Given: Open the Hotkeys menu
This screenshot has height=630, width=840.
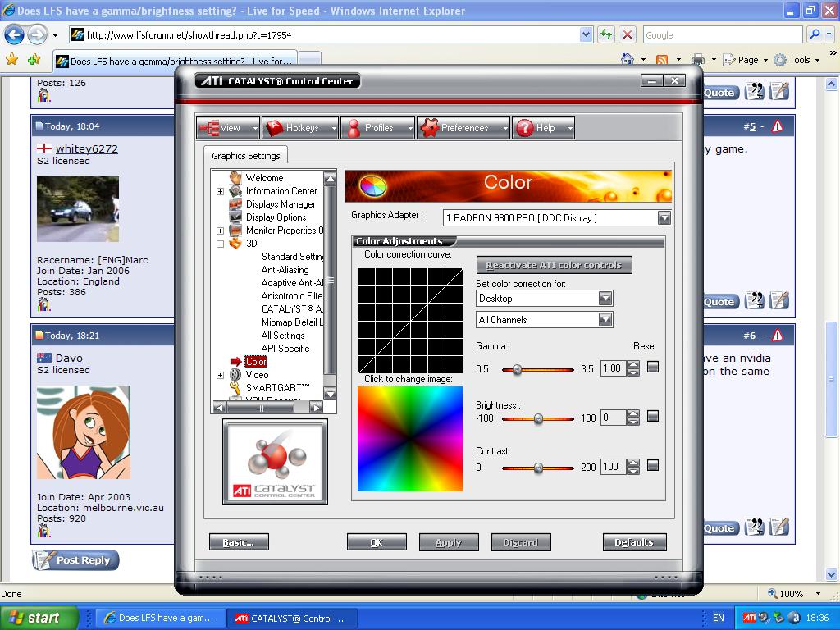Looking at the screenshot, I should 301,128.
